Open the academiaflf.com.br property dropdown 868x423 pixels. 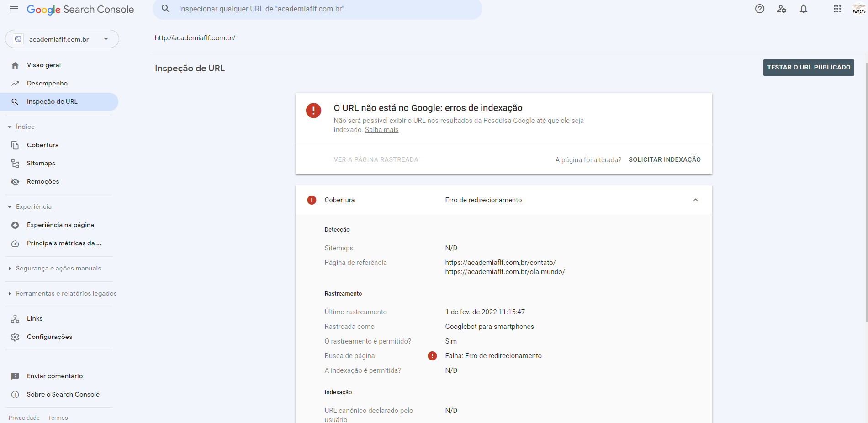click(62, 39)
